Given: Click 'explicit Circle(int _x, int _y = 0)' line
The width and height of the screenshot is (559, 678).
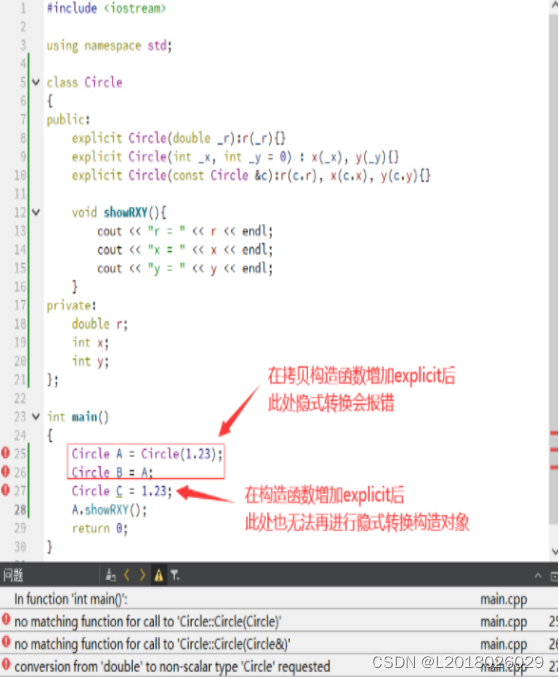Looking at the screenshot, I should pyautogui.click(x=236, y=157).
